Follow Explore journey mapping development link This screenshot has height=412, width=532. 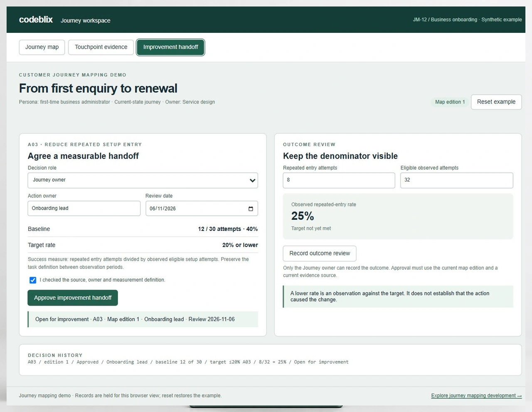(476, 395)
